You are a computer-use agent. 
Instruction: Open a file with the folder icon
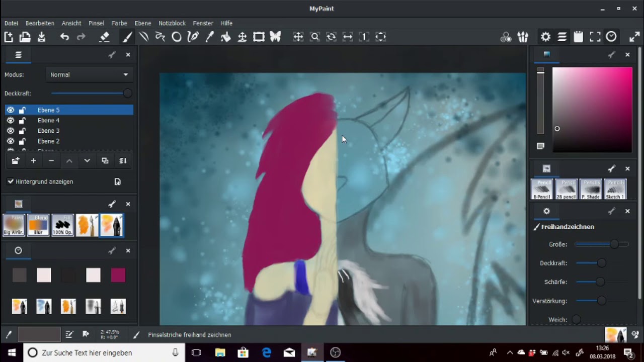coord(25,37)
